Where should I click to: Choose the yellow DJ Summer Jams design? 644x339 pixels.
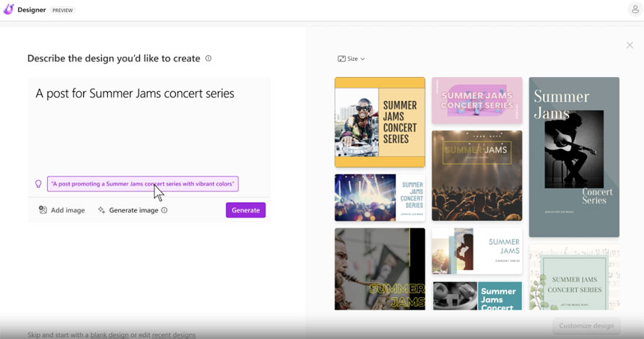point(380,122)
